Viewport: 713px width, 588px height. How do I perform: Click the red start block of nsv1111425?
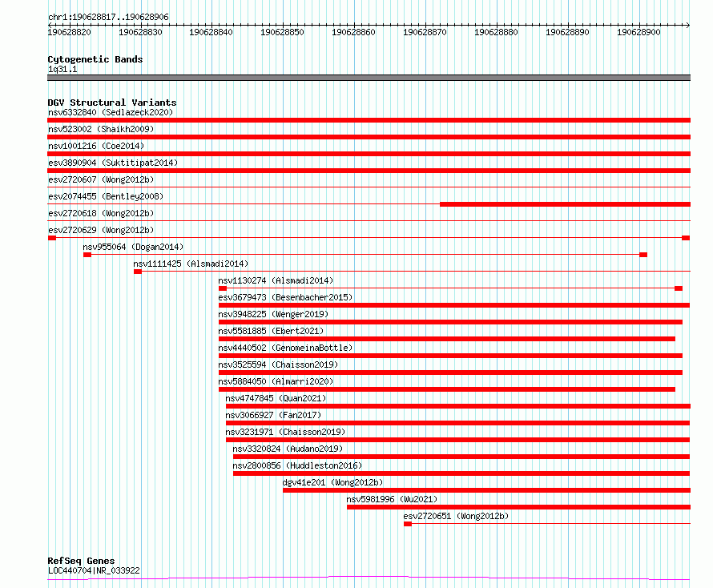[138, 272]
